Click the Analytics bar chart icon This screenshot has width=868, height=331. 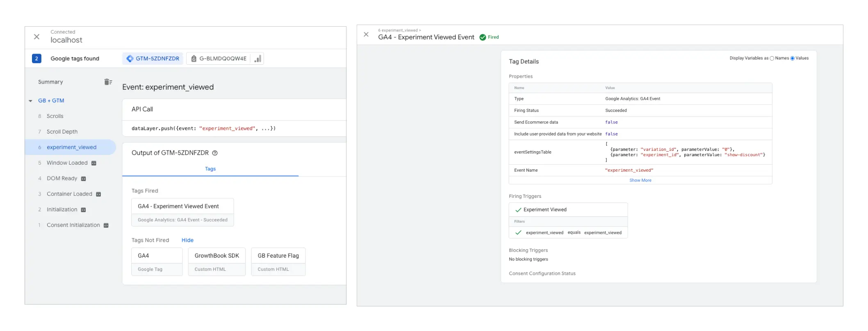pyautogui.click(x=258, y=59)
